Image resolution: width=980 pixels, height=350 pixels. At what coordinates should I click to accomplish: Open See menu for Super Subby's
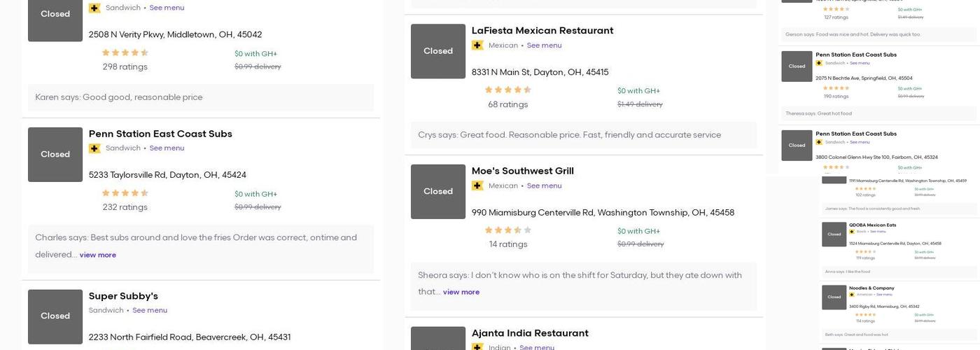click(x=150, y=311)
